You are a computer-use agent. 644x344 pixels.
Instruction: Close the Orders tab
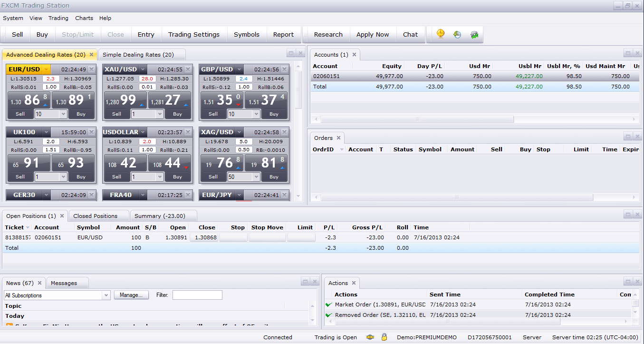point(338,138)
